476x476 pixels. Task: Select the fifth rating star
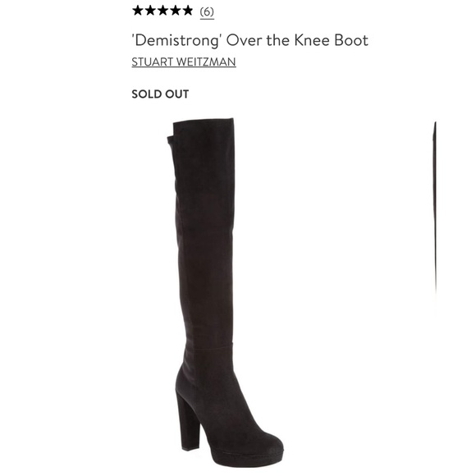click(x=186, y=11)
